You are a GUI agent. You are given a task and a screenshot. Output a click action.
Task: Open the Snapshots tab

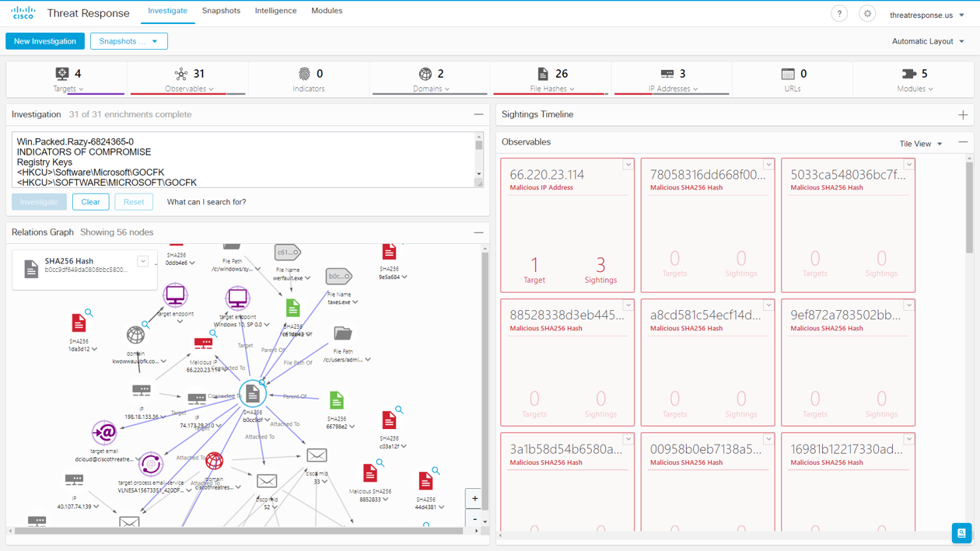point(221,11)
